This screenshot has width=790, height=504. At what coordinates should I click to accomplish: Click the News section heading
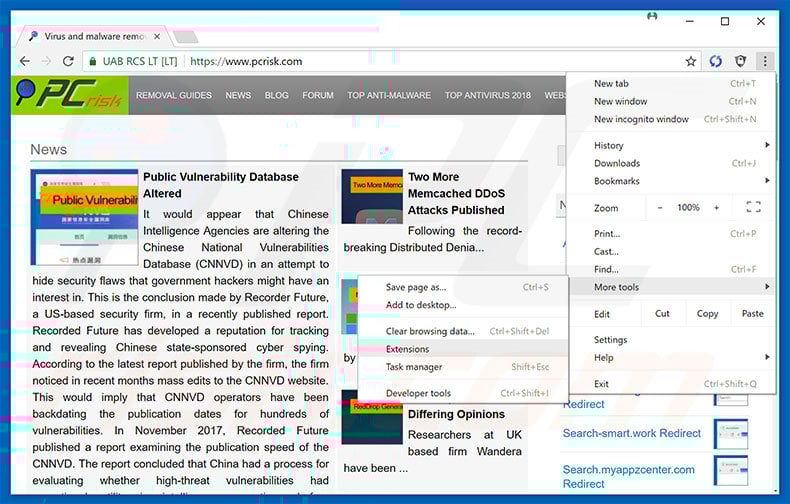[48, 150]
